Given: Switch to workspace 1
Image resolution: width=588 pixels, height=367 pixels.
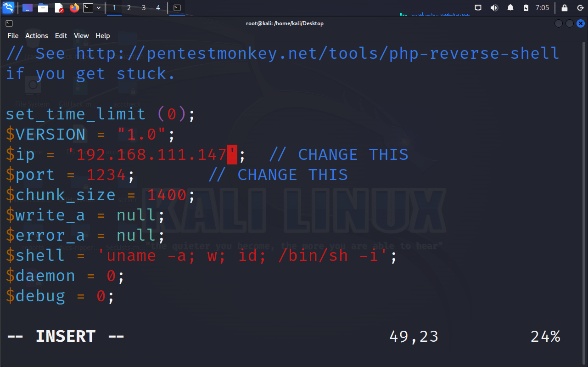Looking at the screenshot, I should 114,8.
